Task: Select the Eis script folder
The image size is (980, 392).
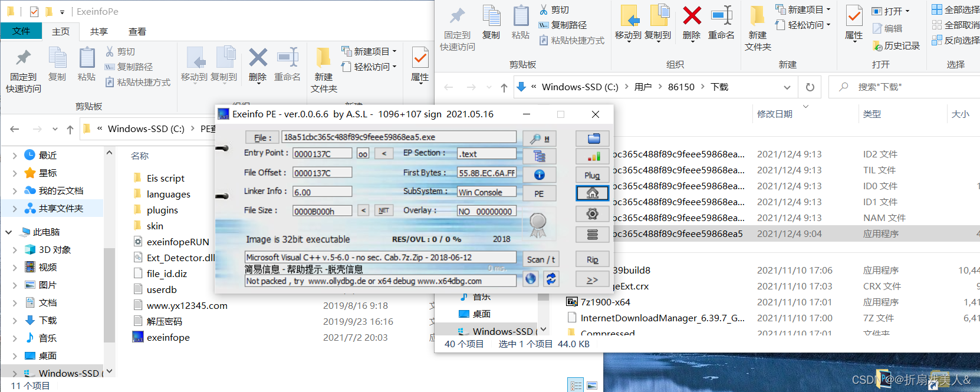Action: (165, 178)
